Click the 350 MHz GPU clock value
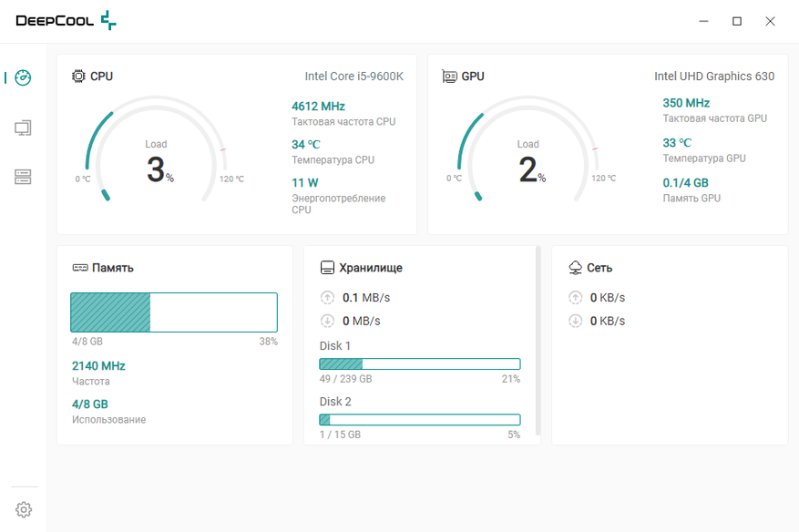799x532 pixels. pyautogui.click(x=686, y=103)
